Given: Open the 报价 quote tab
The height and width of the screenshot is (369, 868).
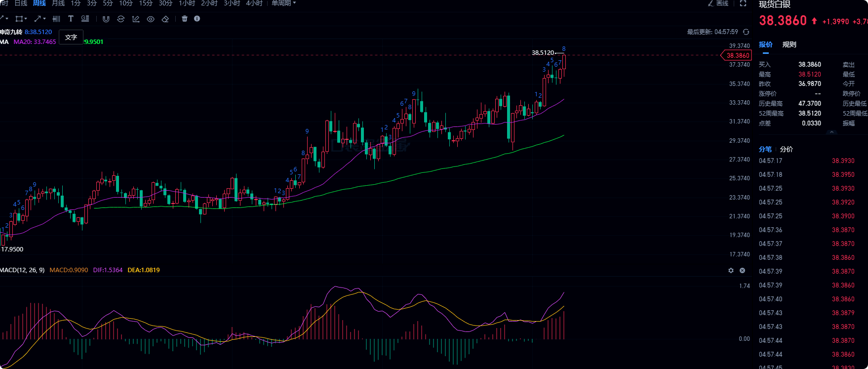Looking at the screenshot, I should click(x=766, y=44).
